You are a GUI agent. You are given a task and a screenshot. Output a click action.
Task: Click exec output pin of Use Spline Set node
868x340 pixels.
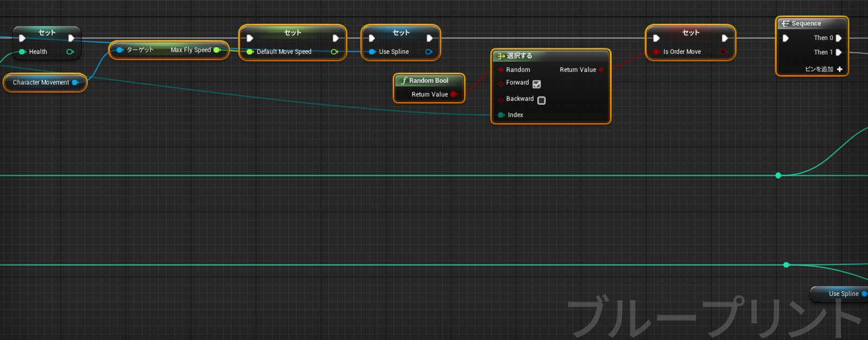[x=430, y=38]
